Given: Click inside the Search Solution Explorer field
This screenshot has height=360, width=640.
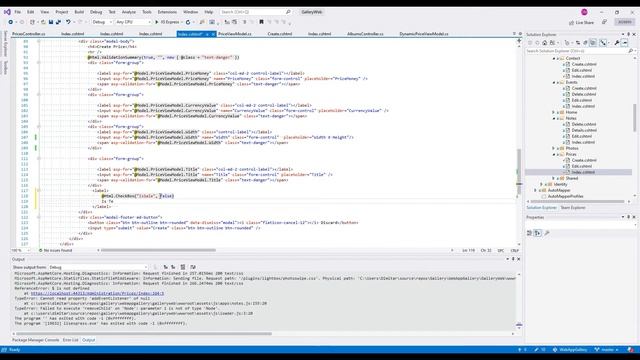Looking at the screenshot, I should click(576, 51).
